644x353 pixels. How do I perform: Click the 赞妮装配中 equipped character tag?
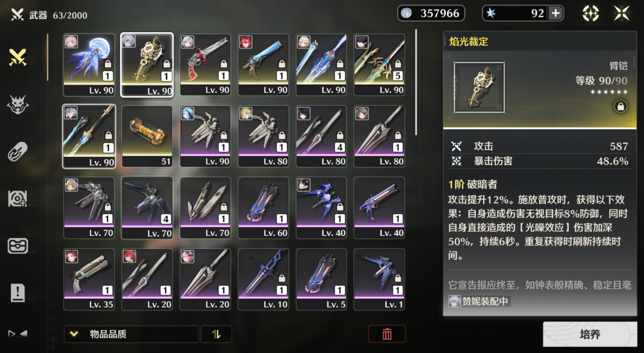click(479, 301)
